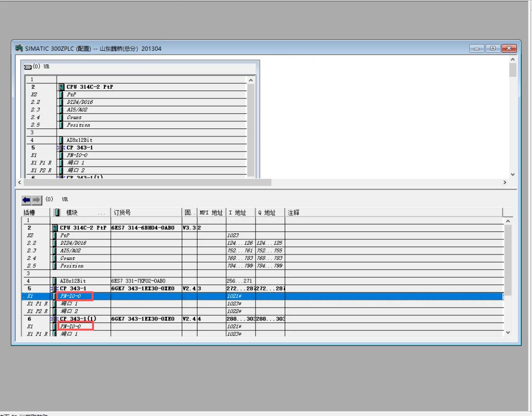Screen dimensions: 532x416
Task: Maximize the SIMATIC 300ZPLC configuration window
Action: point(493,48)
